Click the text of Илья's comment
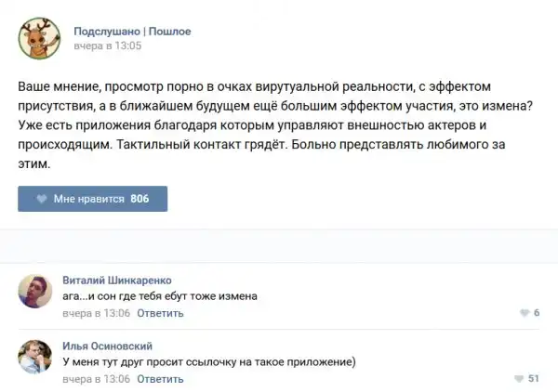 pyautogui.click(x=209, y=362)
